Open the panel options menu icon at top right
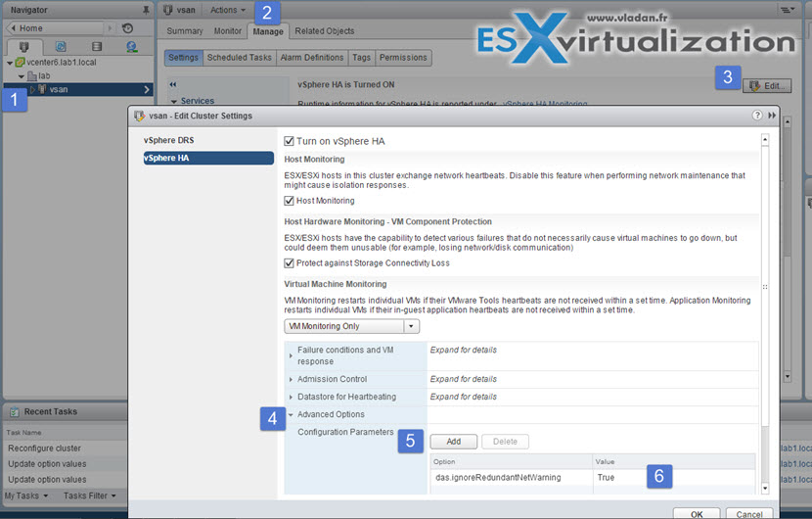Image resolution: width=812 pixels, height=519 pixels. [788, 10]
